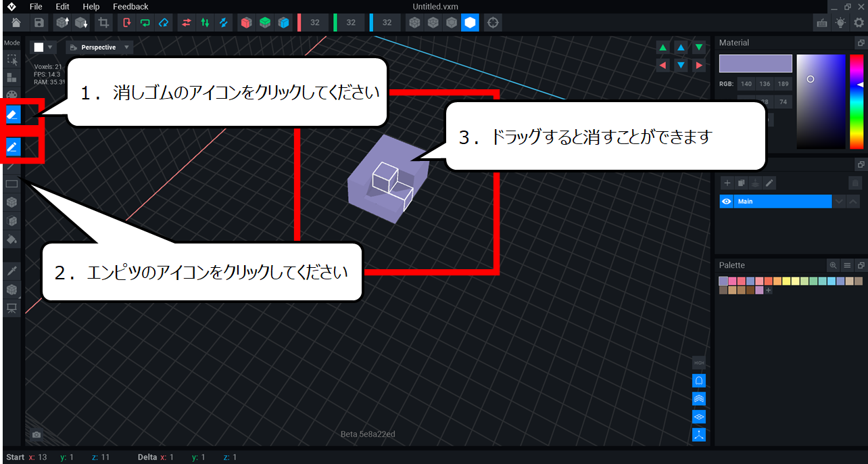
Task: Select the eraser mode icon
Action: click(12, 114)
